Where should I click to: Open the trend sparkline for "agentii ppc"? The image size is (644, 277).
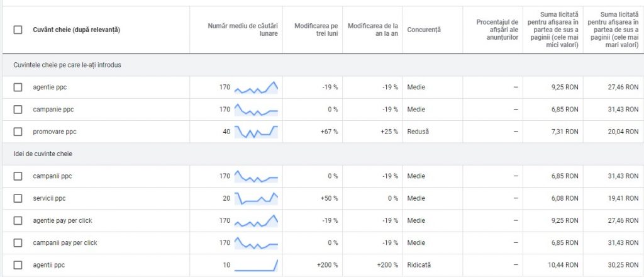[256, 265]
